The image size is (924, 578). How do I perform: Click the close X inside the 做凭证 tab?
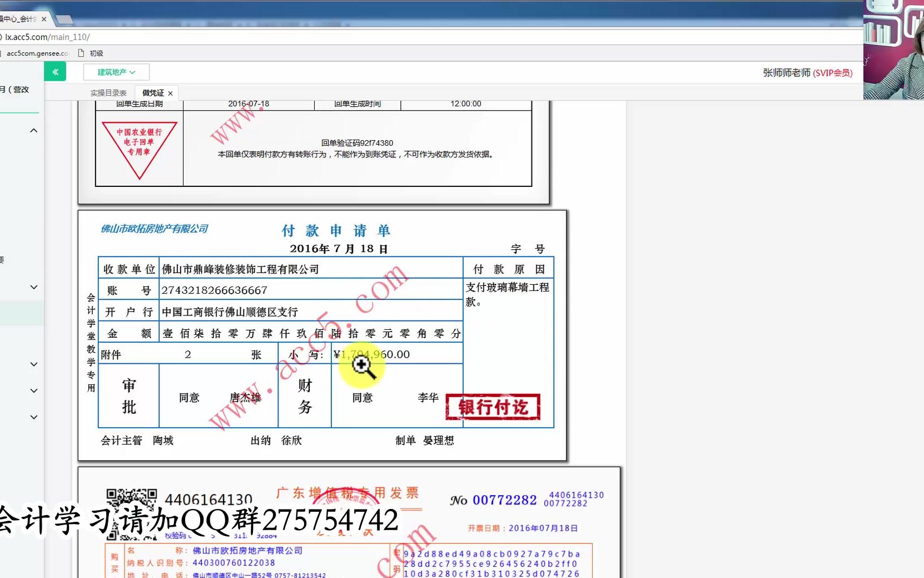pyautogui.click(x=171, y=92)
